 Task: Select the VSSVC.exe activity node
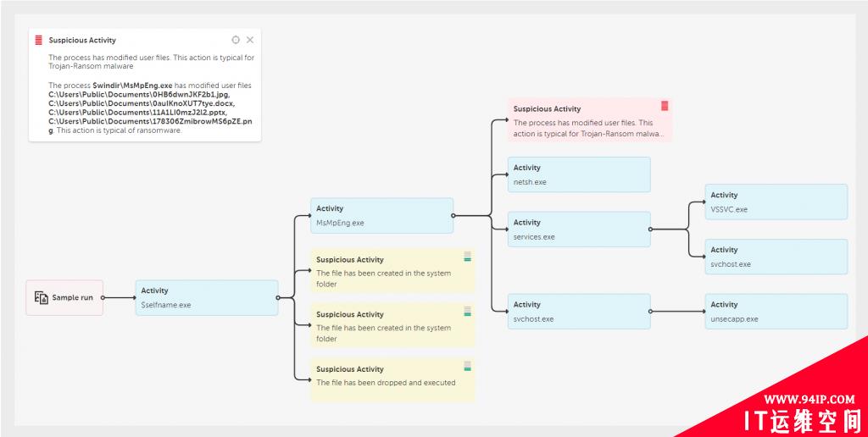[x=776, y=202]
